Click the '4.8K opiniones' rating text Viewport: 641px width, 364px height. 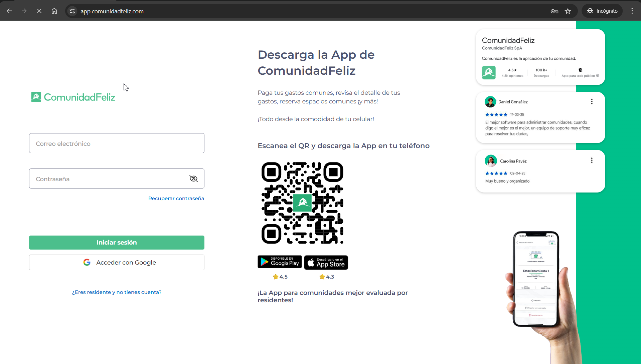tap(512, 76)
